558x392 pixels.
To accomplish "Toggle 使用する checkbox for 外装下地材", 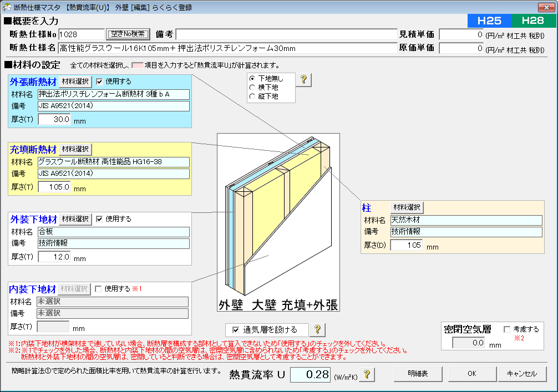I will pyautogui.click(x=99, y=219).
